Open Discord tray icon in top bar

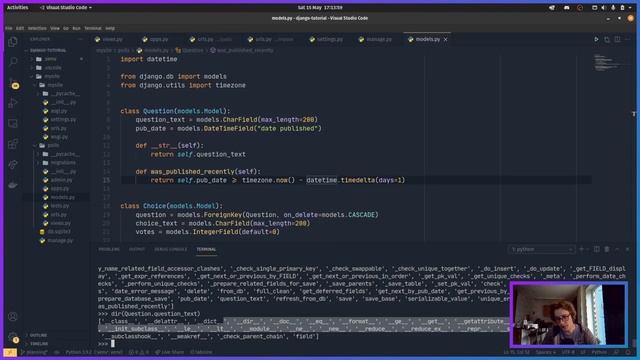pos(567,7)
